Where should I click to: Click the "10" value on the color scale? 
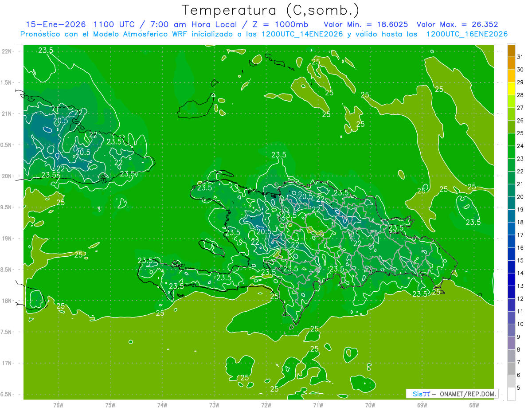point(520,324)
